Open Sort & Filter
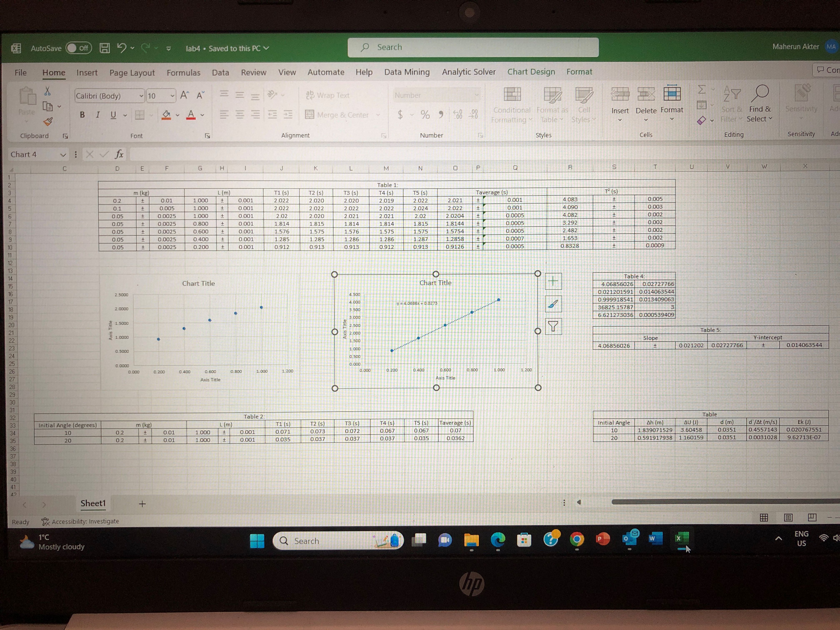Image resolution: width=840 pixels, height=630 pixels. tap(731, 104)
